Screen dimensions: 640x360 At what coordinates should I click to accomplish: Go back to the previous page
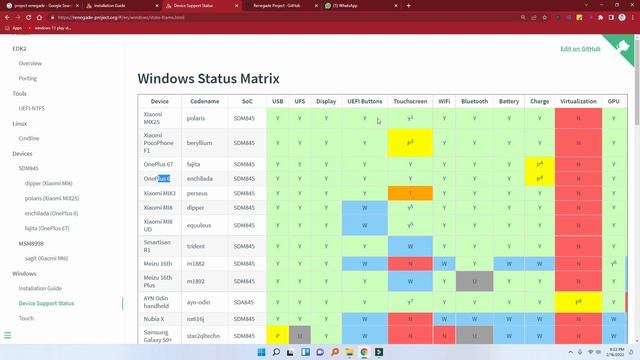(7, 18)
